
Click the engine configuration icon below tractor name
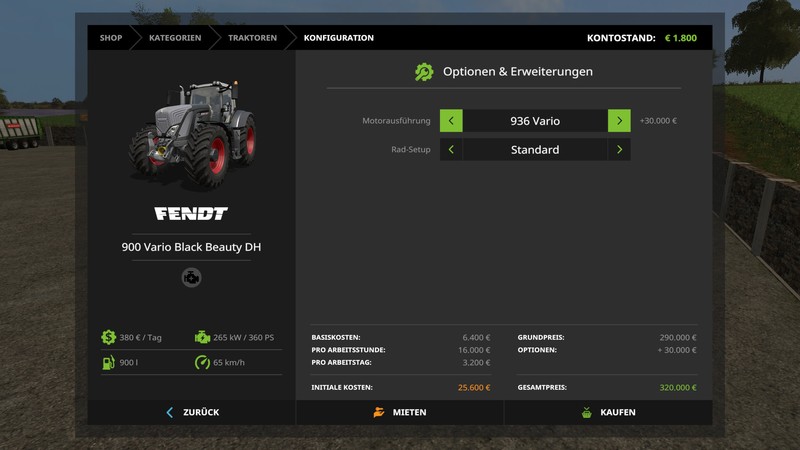coord(191,277)
